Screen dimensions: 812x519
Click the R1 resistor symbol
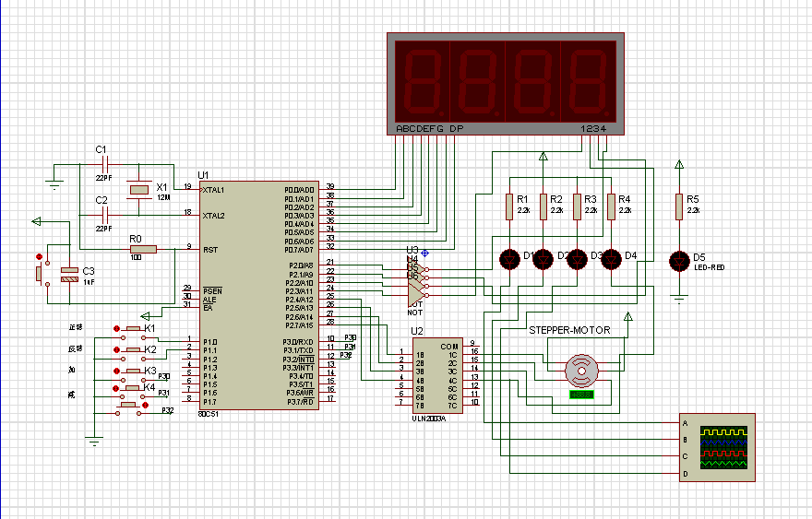(x=508, y=206)
